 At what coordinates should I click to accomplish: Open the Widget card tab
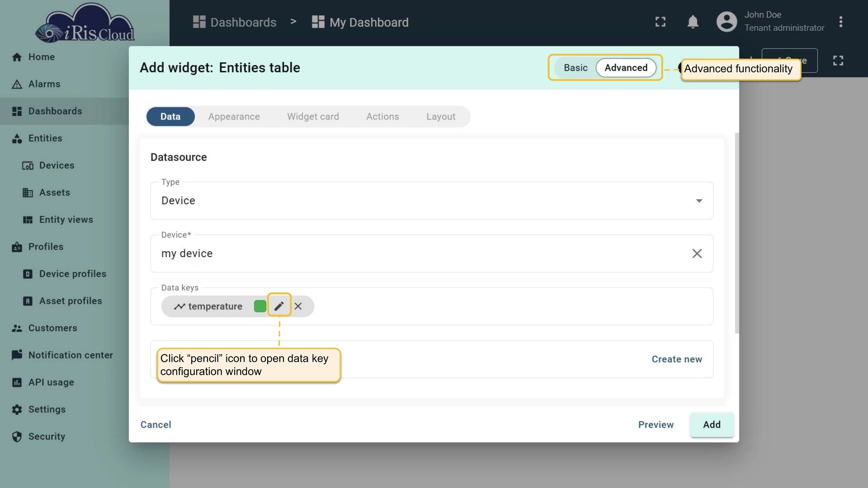(x=313, y=117)
